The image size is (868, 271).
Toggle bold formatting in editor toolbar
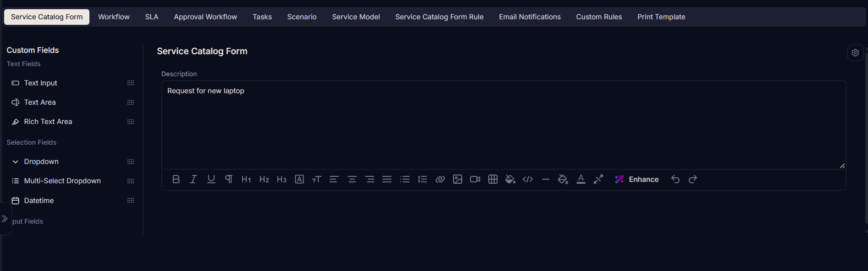[x=176, y=179]
